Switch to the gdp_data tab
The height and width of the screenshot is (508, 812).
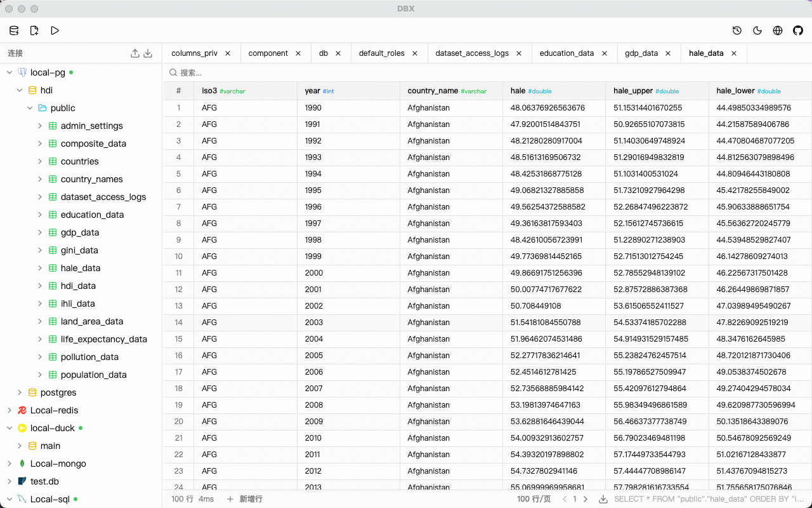643,53
